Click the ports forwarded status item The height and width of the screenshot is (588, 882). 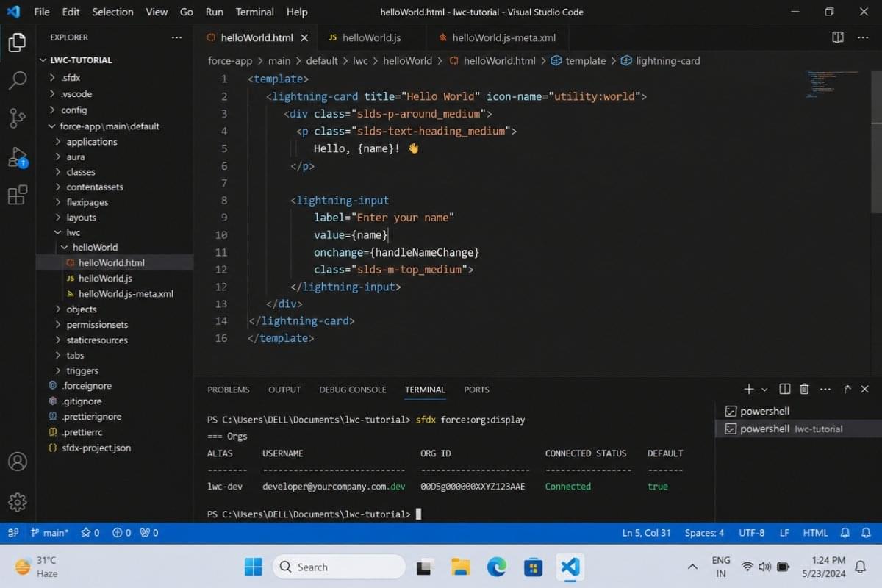click(x=149, y=533)
